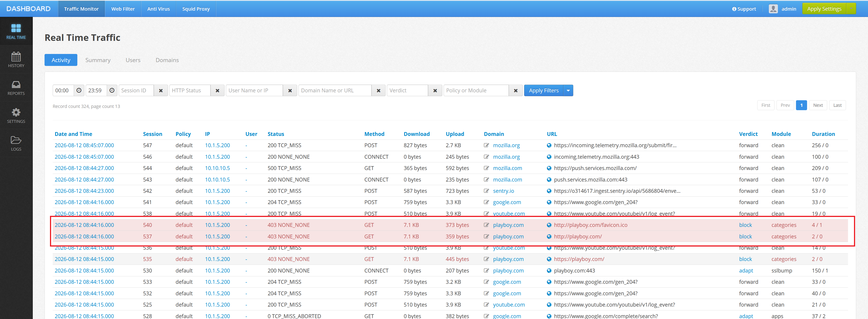Click the clock icon next to 00:00
This screenshot has width=868, height=319.
point(79,91)
